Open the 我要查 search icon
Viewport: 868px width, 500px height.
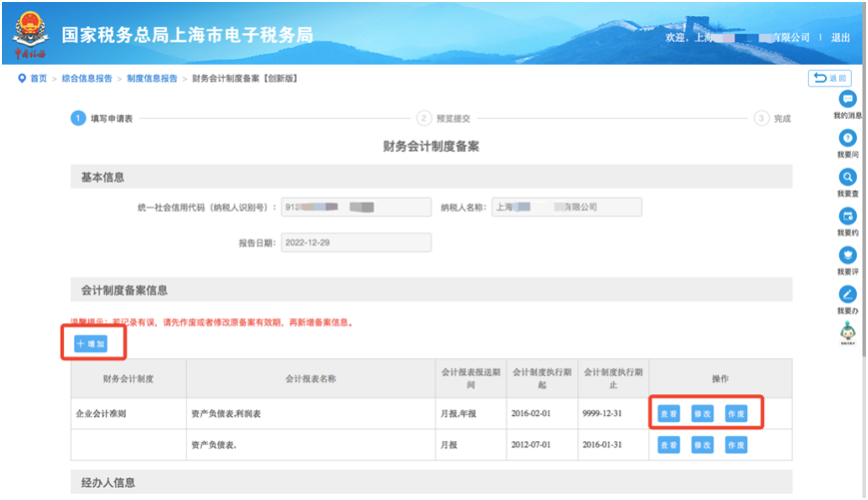(847, 178)
